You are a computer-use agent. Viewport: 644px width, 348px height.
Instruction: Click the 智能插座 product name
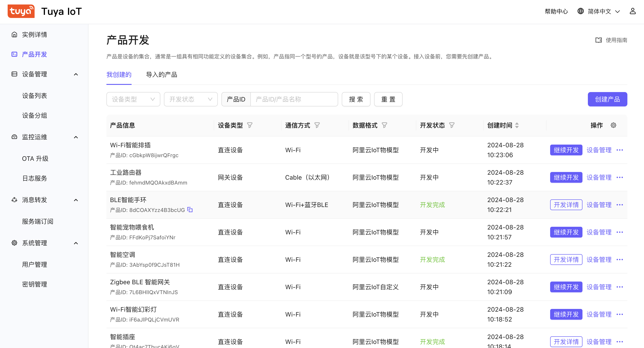[x=123, y=337]
